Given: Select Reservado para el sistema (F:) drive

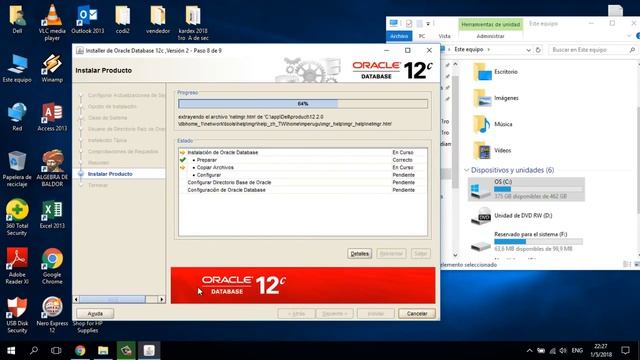Looking at the screenshot, I should [526, 242].
